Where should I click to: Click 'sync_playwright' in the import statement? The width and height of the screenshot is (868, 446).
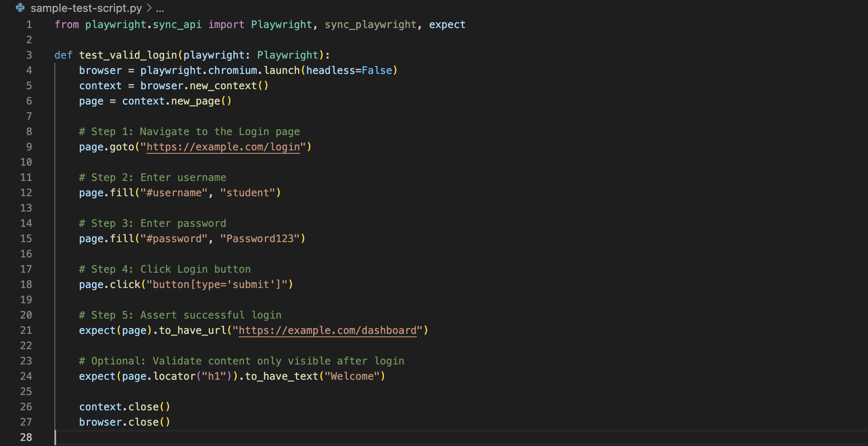[x=371, y=25]
